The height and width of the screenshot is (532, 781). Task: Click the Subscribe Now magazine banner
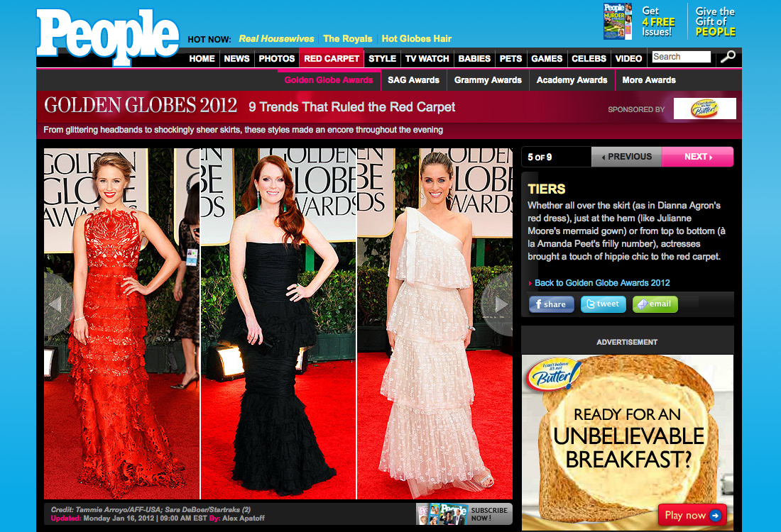(x=464, y=514)
